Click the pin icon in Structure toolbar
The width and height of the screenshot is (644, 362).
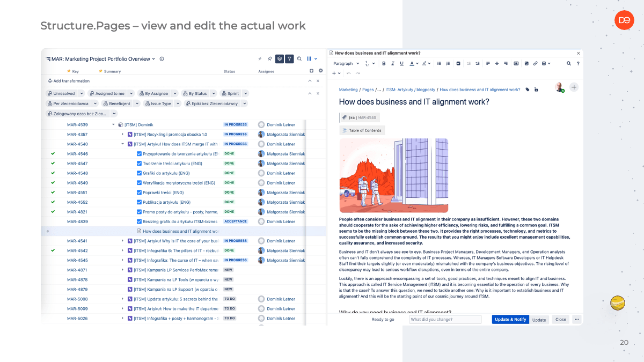pos(270,59)
